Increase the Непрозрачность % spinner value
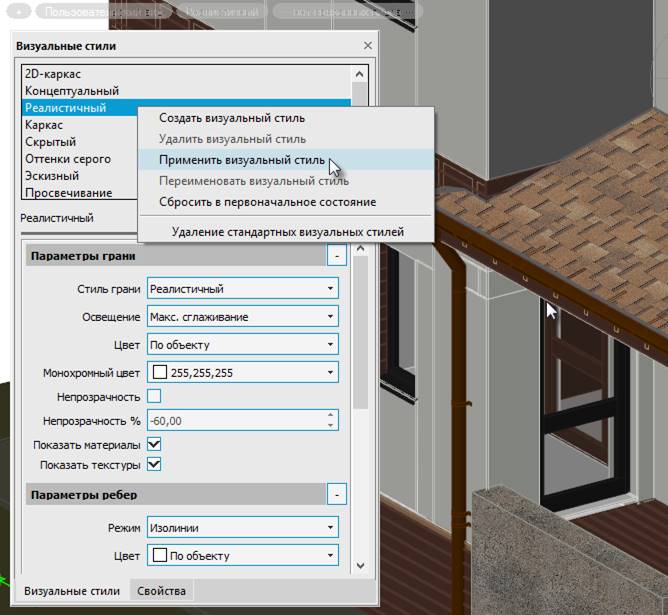 (x=331, y=415)
